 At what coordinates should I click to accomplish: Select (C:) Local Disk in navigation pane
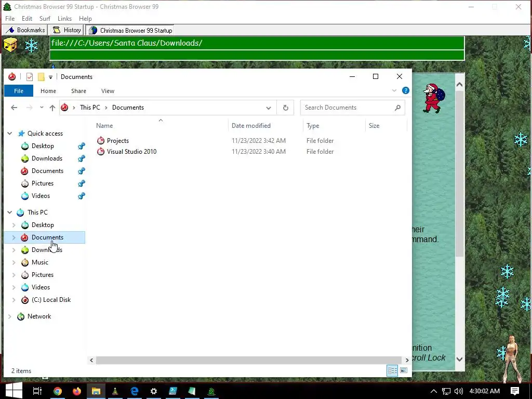coord(51,300)
